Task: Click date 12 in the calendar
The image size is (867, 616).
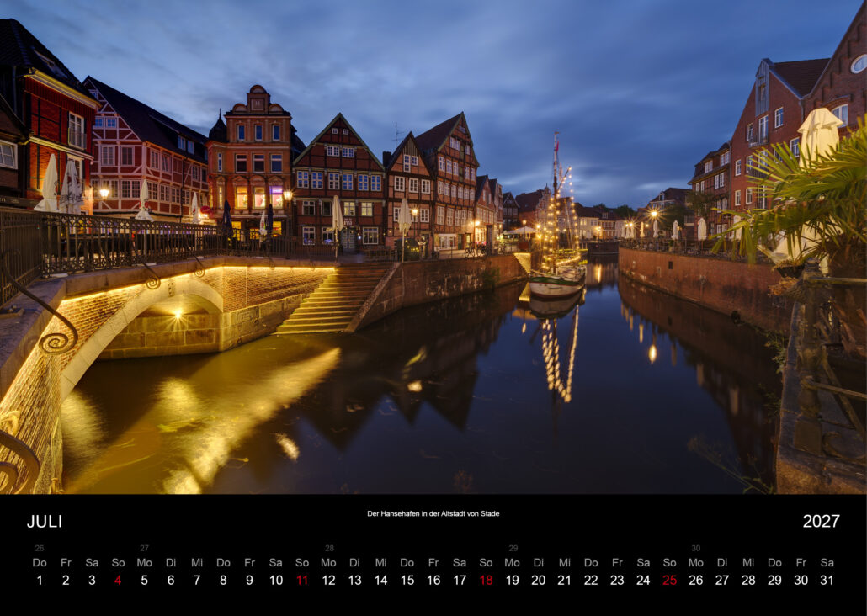Action: tap(328, 580)
